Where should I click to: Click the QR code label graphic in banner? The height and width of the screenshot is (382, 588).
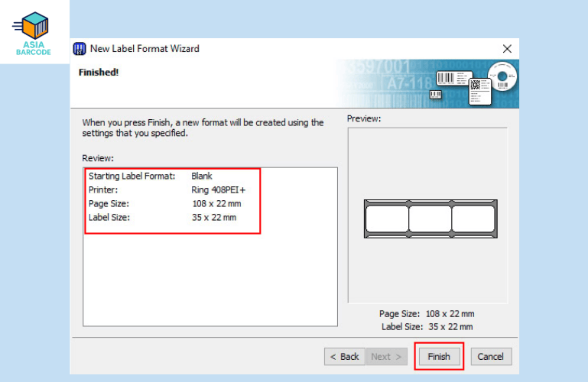[478, 90]
